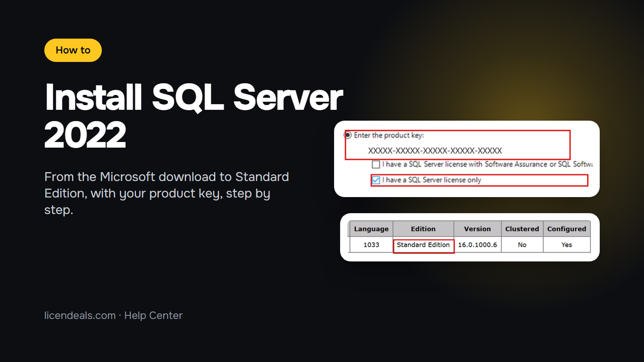Click the 'Clustered' column header
Screen dimensions: 644x362
pos(522,229)
